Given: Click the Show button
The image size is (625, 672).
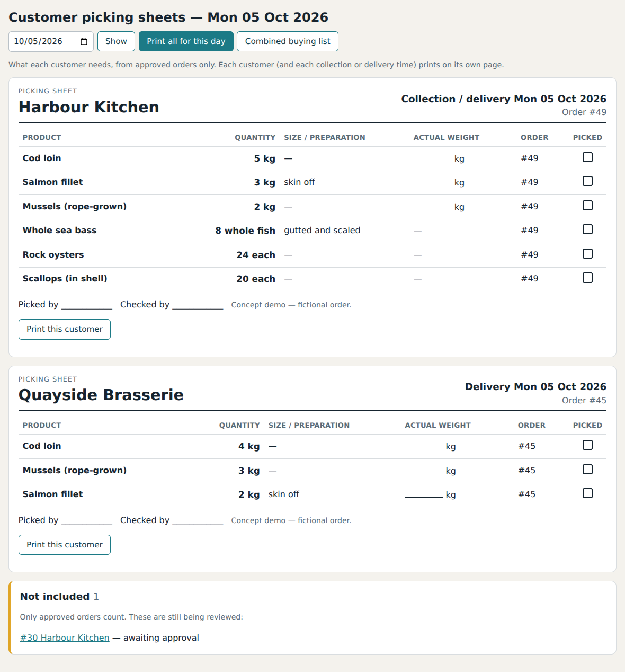Looking at the screenshot, I should click(x=116, y=41).
